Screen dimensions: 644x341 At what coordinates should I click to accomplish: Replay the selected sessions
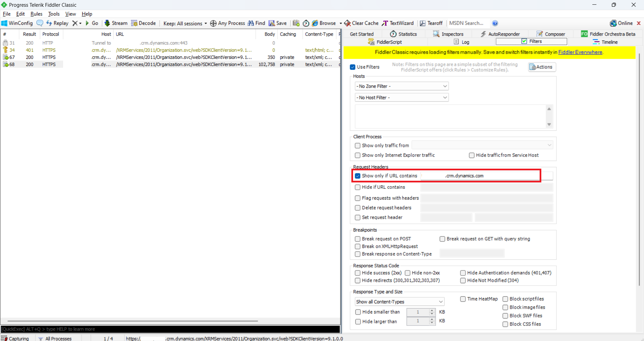[57, 23]
